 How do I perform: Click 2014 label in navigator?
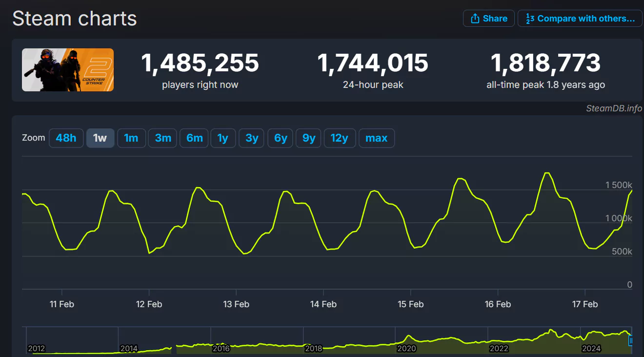(129, 349)
